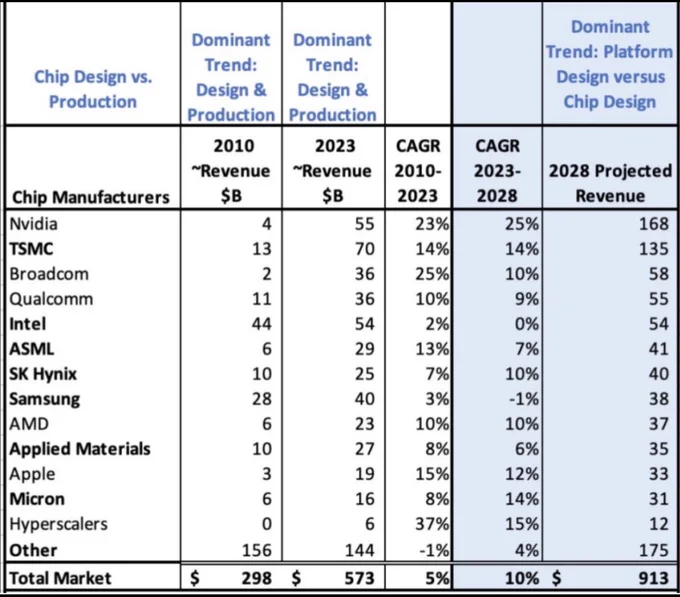Select TSMC's 2023 revenue value 70

pyautogui.click(x=364, y=249)
